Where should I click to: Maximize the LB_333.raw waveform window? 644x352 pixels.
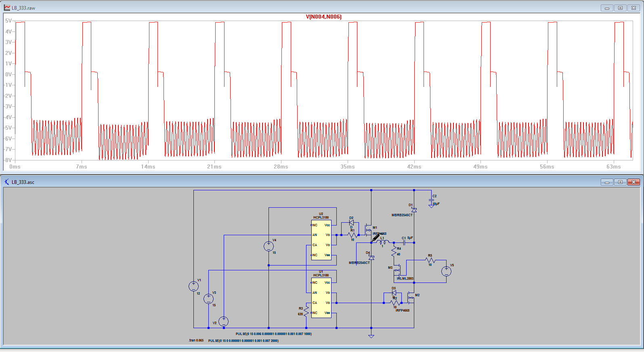(x=620, y=8)
